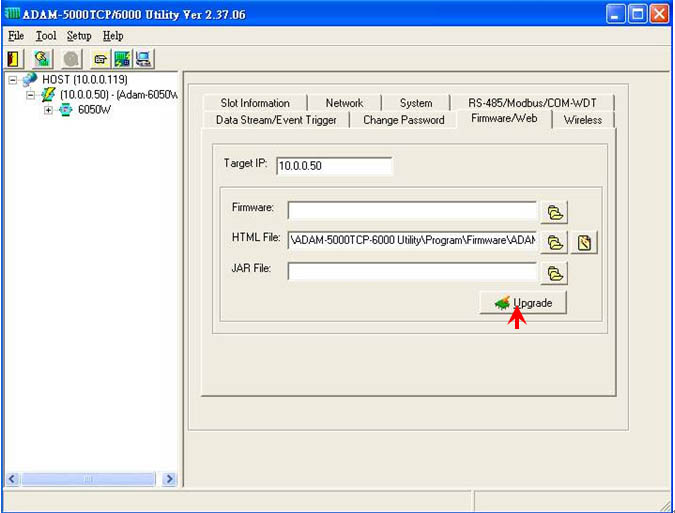Go to the Change Password tab

click(404, 120)
